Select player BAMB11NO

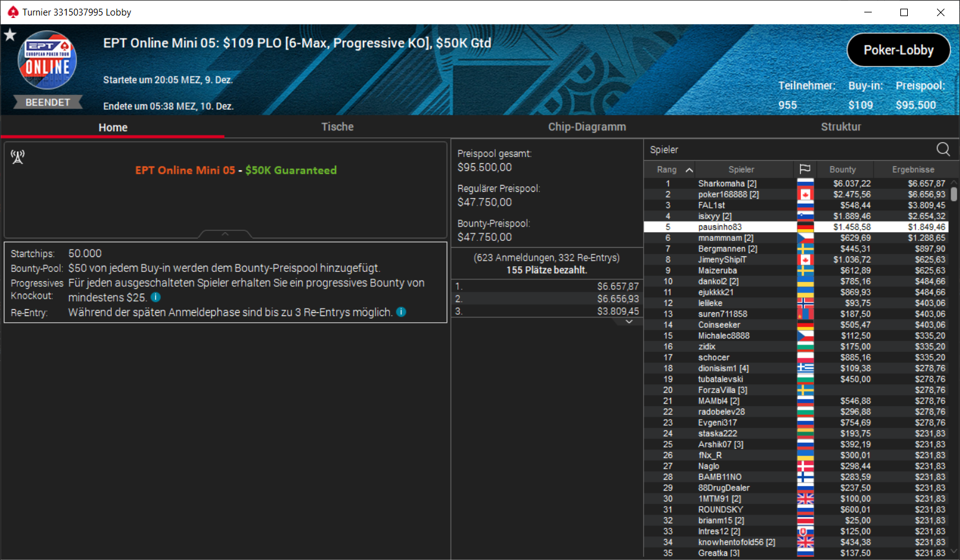796,477
